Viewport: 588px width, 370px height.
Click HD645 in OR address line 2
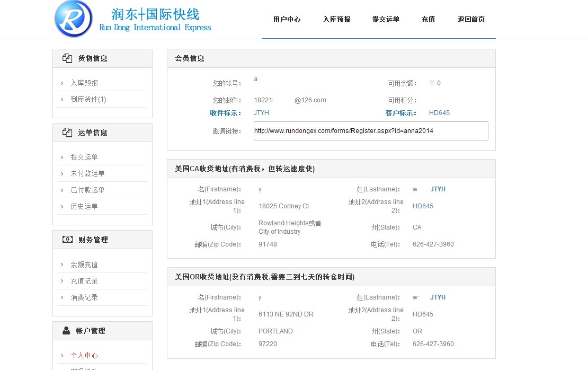click(x=423, y=314)
